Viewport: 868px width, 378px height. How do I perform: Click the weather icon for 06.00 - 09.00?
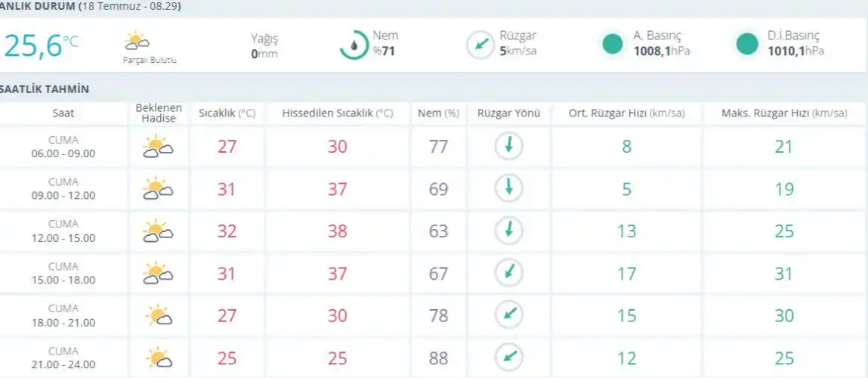tap(158, 147)
